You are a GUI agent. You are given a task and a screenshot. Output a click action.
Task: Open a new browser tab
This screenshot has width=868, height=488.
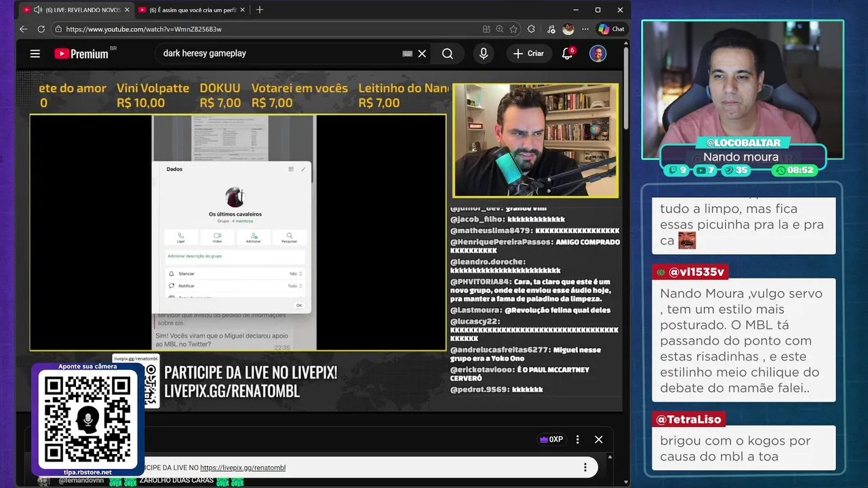(x=260, y=10)
